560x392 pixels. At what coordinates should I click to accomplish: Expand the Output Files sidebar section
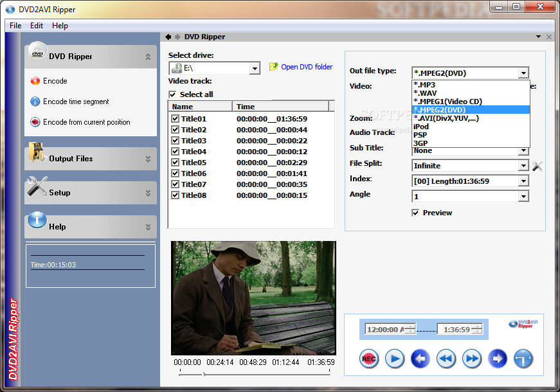148,159
